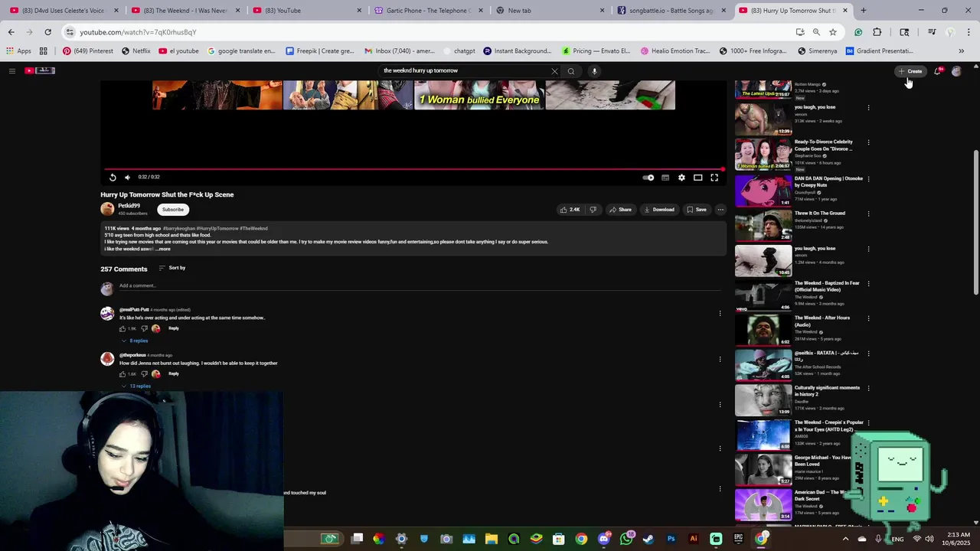Open the Create button menu
This screenshot has width=980, height=551.
(910, 71)
